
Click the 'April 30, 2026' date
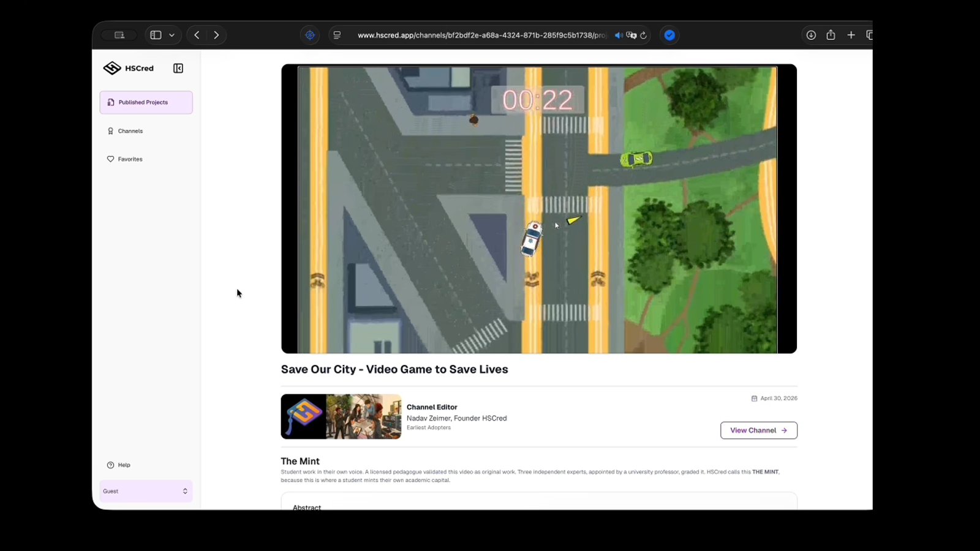tap(778, 398)
